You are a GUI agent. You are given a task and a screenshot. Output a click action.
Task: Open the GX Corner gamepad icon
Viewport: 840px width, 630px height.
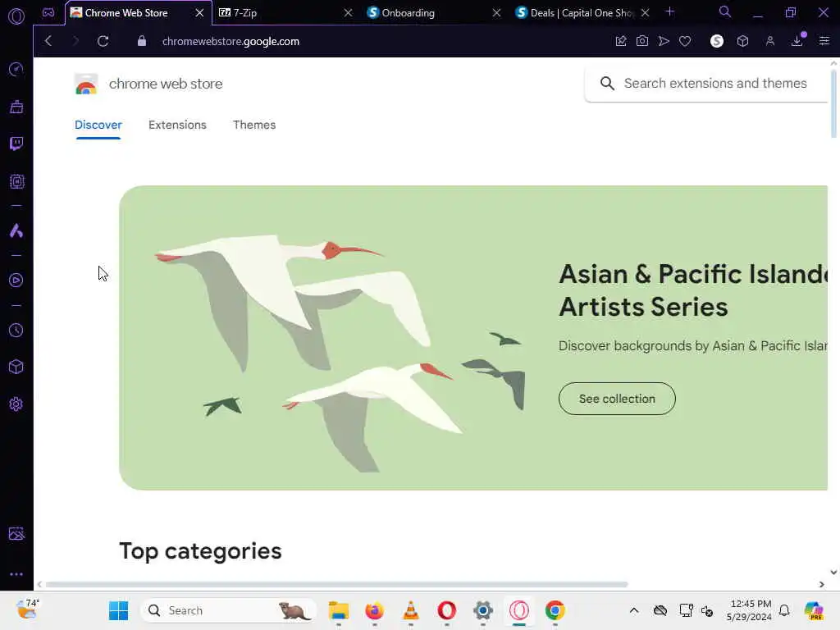pyautogui.click(x=48, y=12)
